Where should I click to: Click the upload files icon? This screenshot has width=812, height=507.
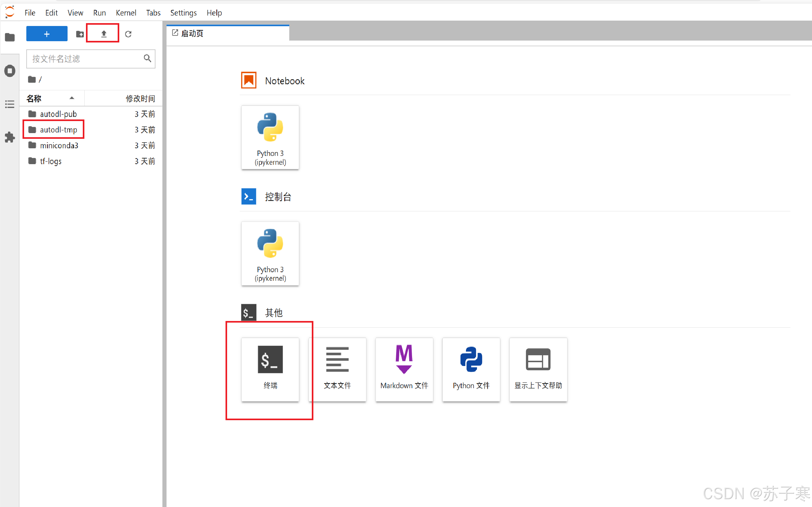point(104,34)
